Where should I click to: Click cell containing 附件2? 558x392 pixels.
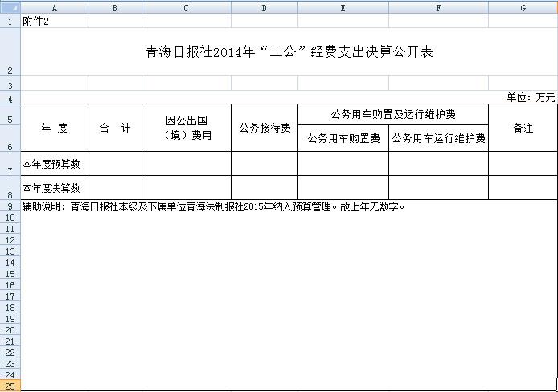click(55, 21)
